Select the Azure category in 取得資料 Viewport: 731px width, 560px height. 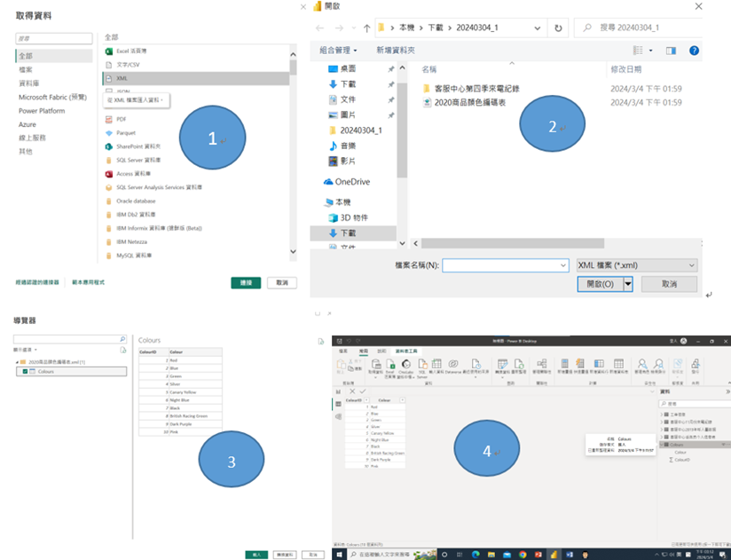click(x=28, y=125)
